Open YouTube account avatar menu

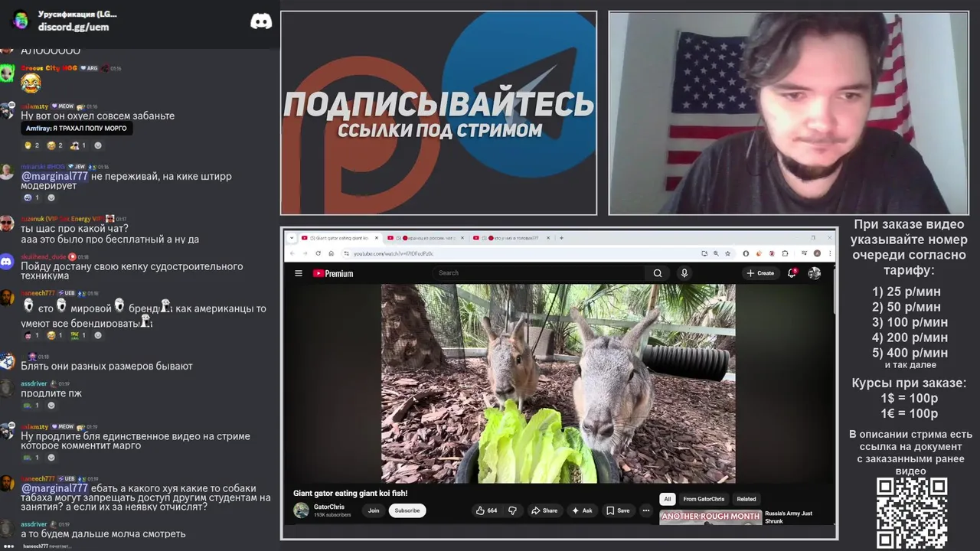(815, 273)
